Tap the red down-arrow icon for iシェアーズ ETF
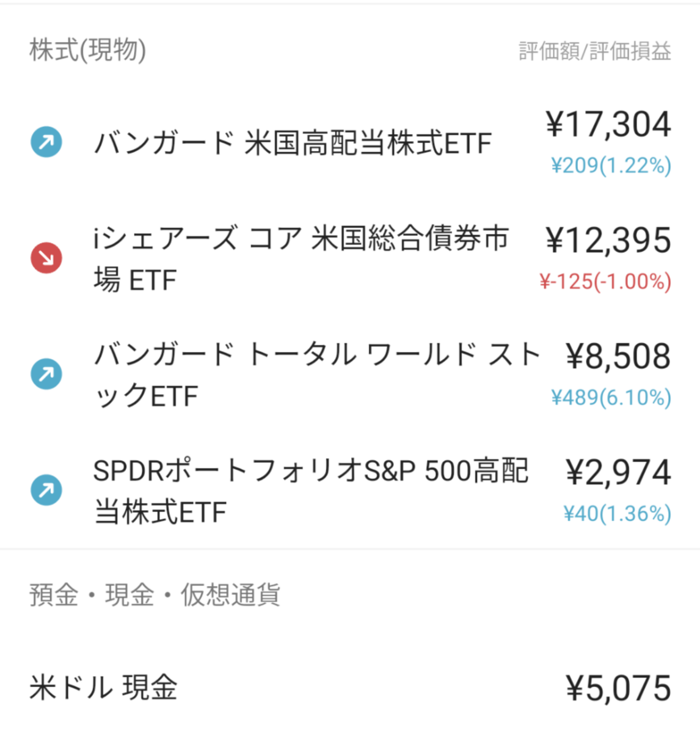Image resolution: width=700 pixels, height=733 pixels. 46,258
